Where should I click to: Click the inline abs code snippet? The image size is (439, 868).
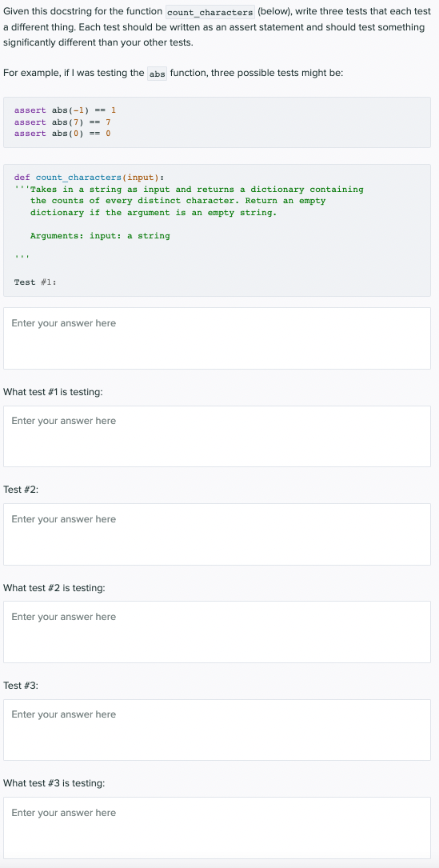point(158,74)
